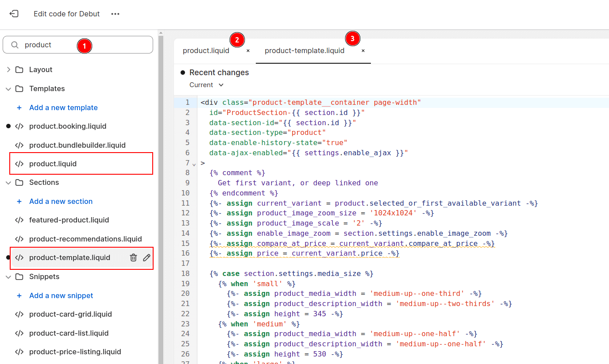Click the Snippets folder icon
This screenshot has width=609, height=364.
click(19, 276)
